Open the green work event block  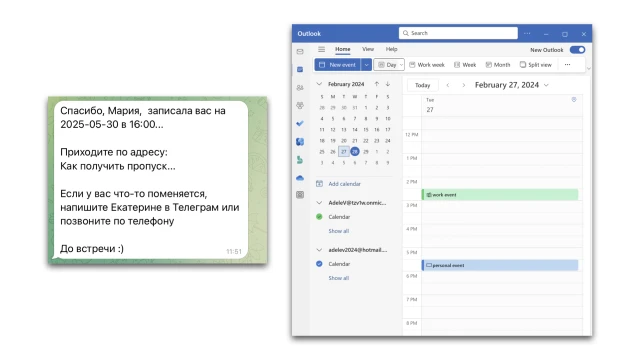point(500,195)
